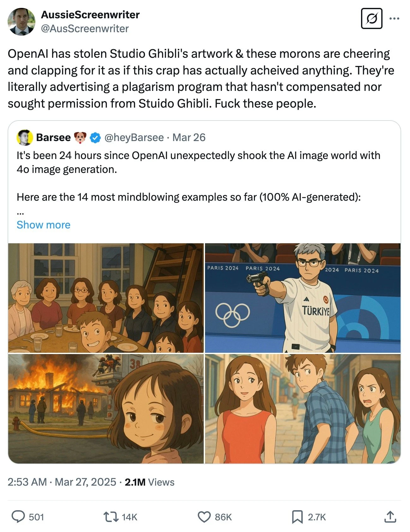Open the distracted boyfriend Ghibli image
The image size is (410, 532).
coord(303,409)
